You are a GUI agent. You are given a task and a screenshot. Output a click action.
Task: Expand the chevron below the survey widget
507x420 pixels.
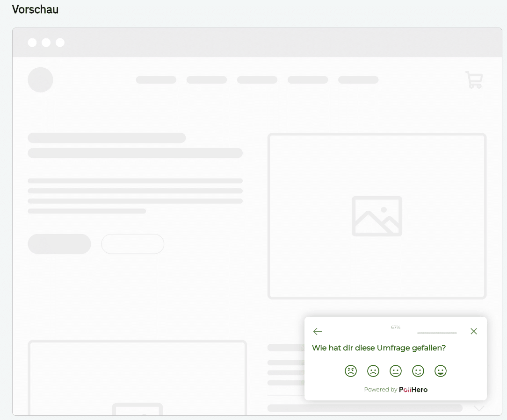click(479, 408)
